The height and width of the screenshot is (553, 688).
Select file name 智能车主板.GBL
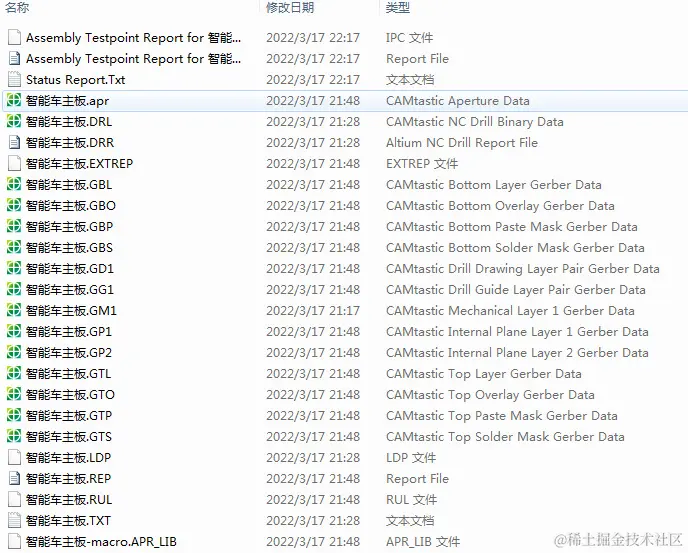(x=69, y=185)
